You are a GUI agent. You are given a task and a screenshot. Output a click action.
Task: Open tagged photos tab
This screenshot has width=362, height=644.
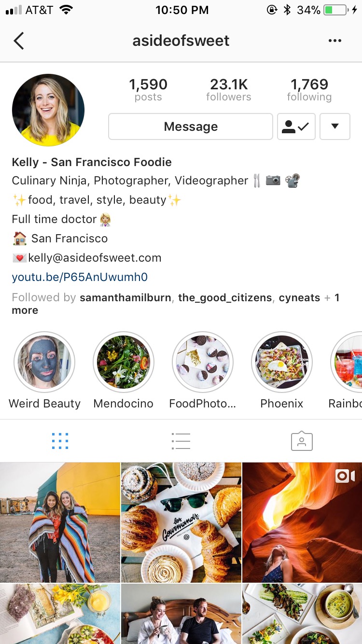tap(302, 441)
